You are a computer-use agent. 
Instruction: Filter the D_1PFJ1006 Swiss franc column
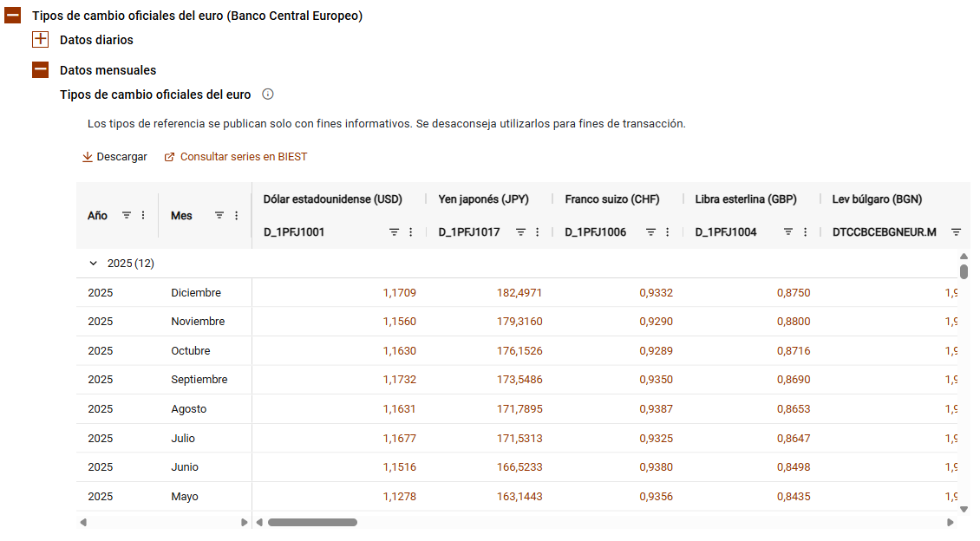click(650, 232)
